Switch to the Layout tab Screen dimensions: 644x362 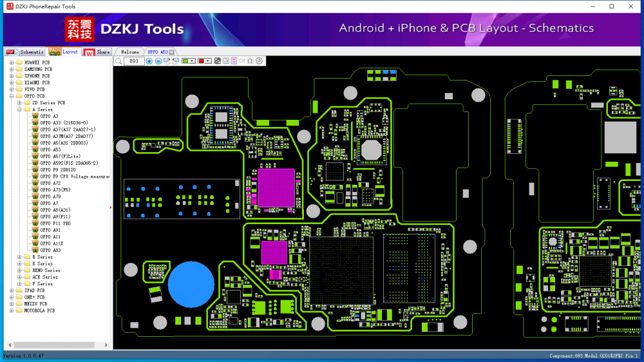click(64, 52)
